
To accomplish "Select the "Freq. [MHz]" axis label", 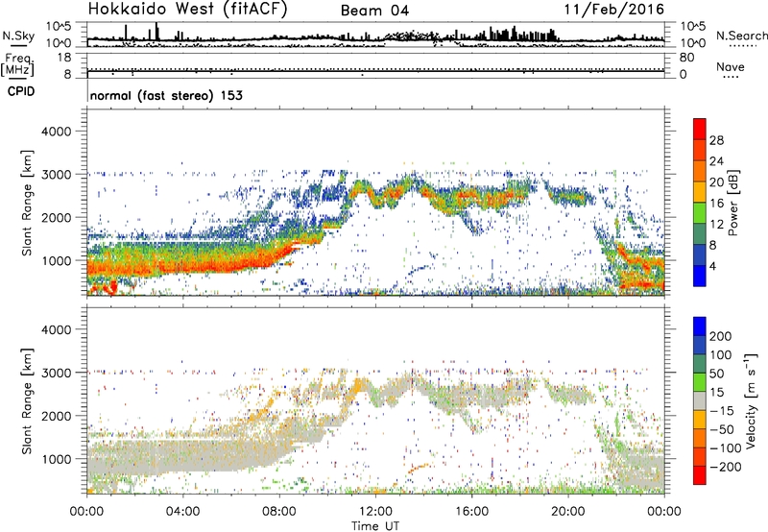I will pyautogui.click(x=17, y=65).
